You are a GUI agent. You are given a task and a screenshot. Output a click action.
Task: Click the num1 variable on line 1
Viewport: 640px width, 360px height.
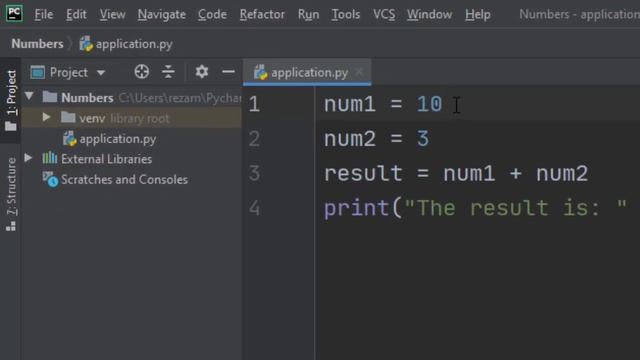coord(350,104)
